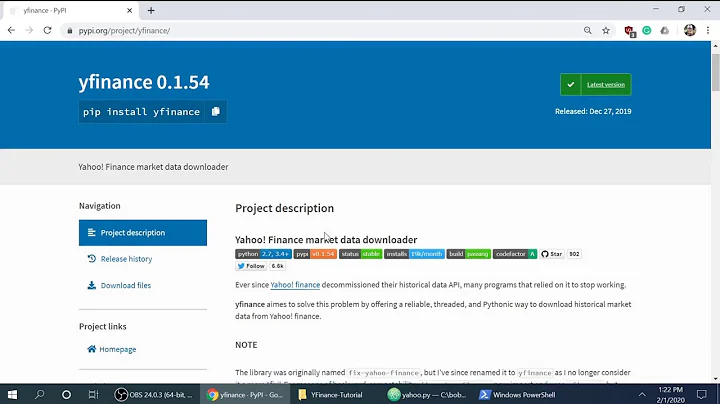Click the python 2.7, 3.4+ badge
720x404 pixels.
tap(264, 254)
